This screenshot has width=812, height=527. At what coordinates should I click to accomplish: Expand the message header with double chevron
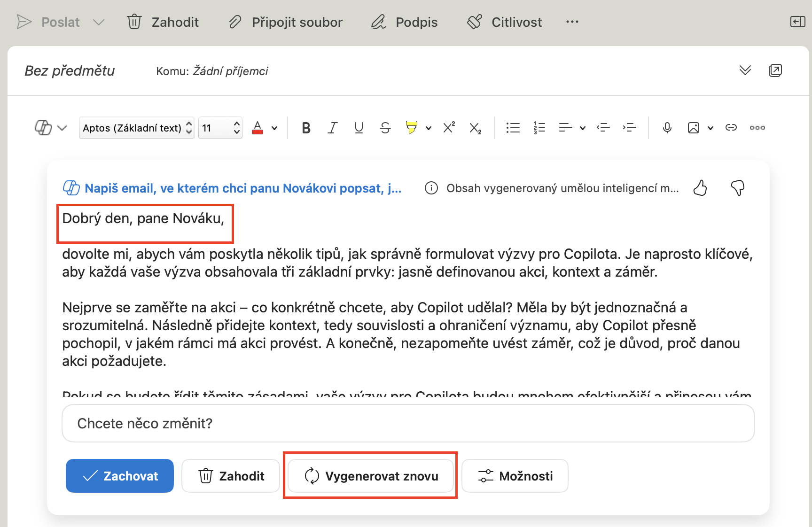tap(745, 70)
